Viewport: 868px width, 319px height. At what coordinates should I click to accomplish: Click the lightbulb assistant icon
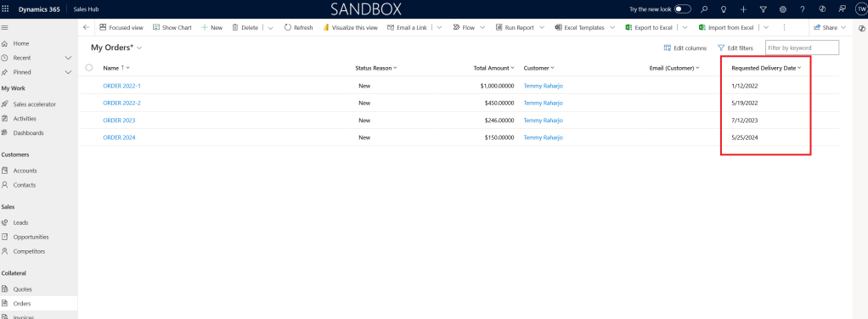724,9
